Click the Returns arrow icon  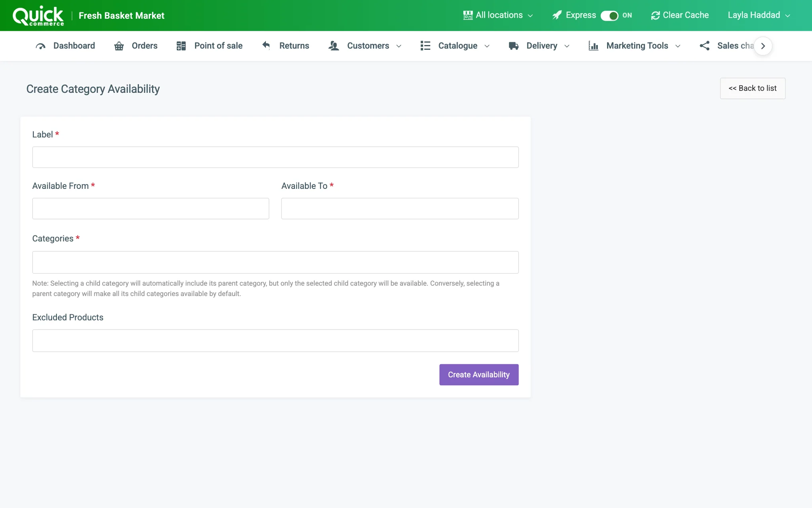[266, 45]
